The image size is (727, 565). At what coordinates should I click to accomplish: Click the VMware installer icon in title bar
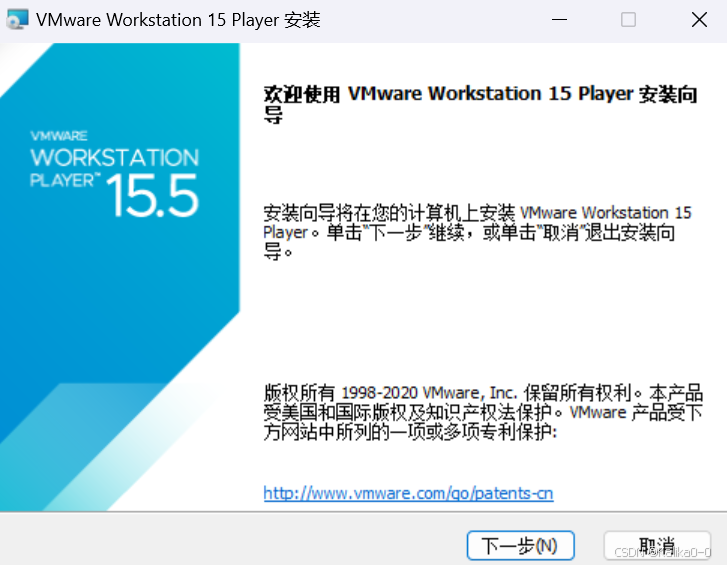[17, 19]
